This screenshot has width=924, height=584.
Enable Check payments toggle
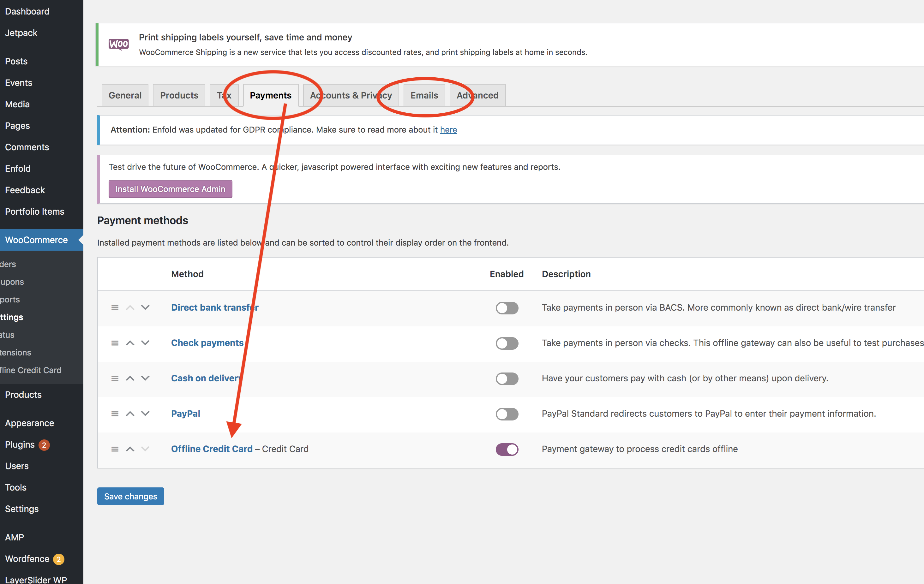[507, 343]
